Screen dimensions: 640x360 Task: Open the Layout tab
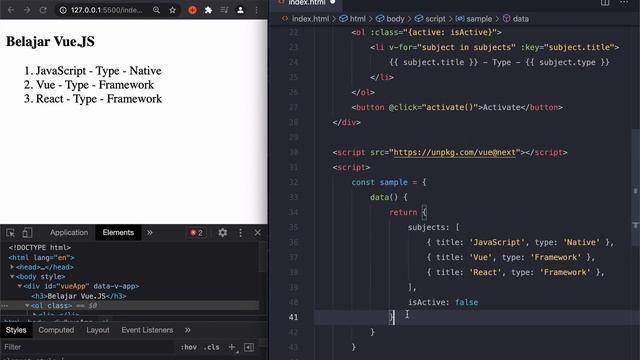click(98, 330)
